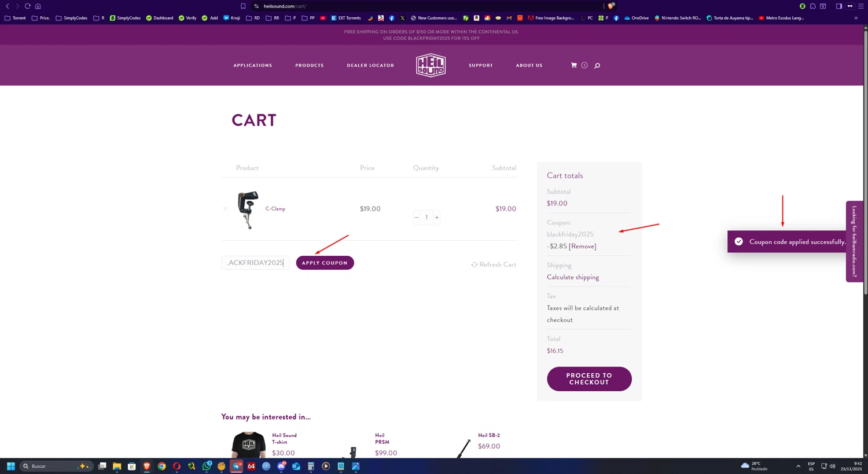868x474 pixels.
Task: Open the search magnifier icon in header
Action: coord(597,65)
